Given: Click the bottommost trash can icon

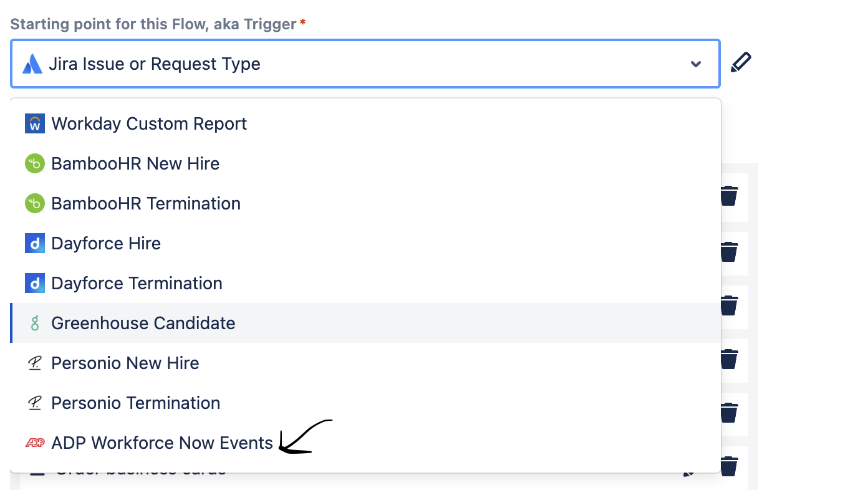Looking at the screenshot, I should point(728,466).
